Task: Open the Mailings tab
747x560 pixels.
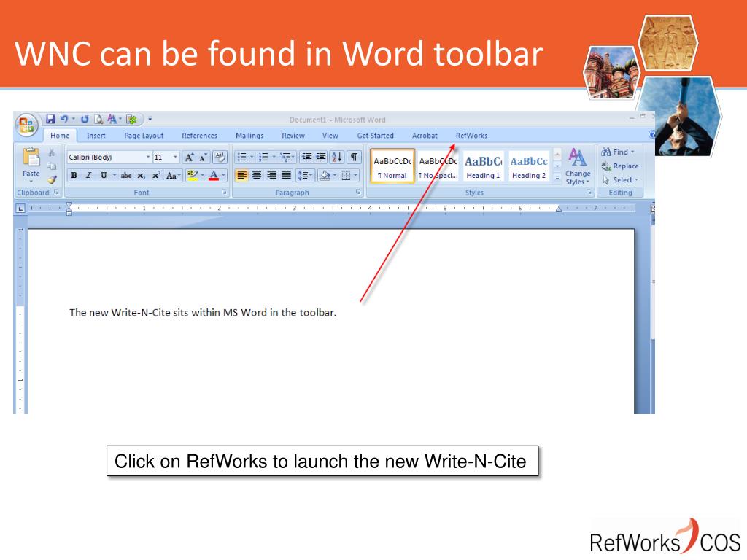Action: (249, 136)
